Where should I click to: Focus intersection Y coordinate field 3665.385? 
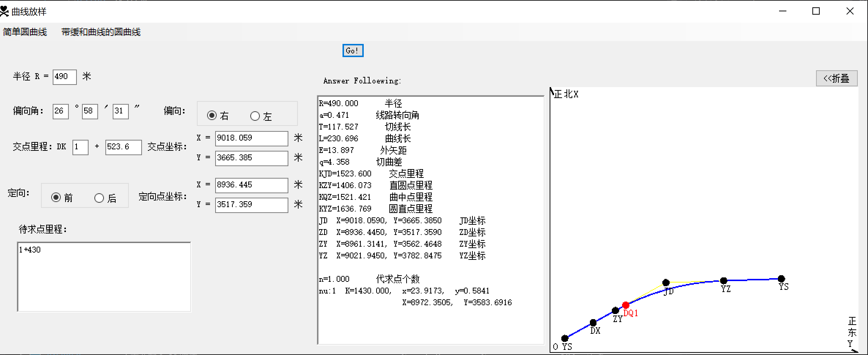point(252,158)
